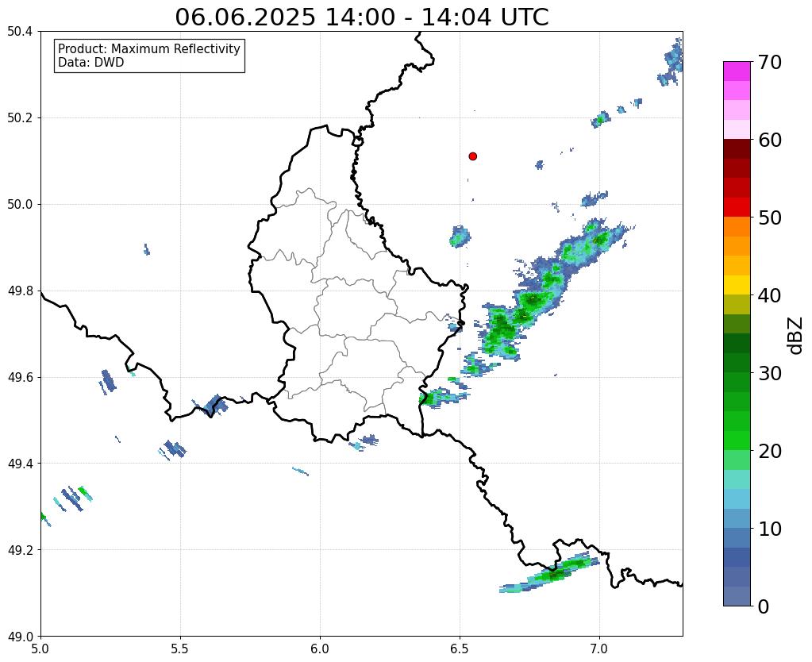Click the magenta top colorbar segment

tap(737, 71)
